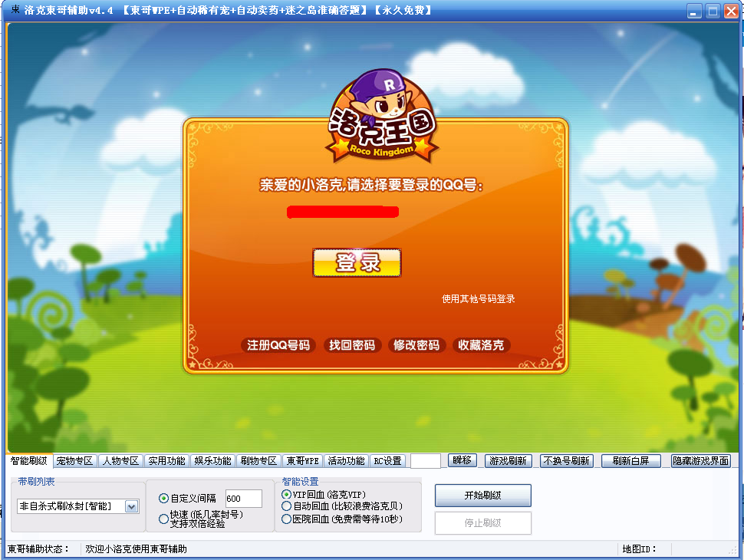Click the Roco Kingdom logo
Viewport: 744px width, 560px height.
pos(382,117)
